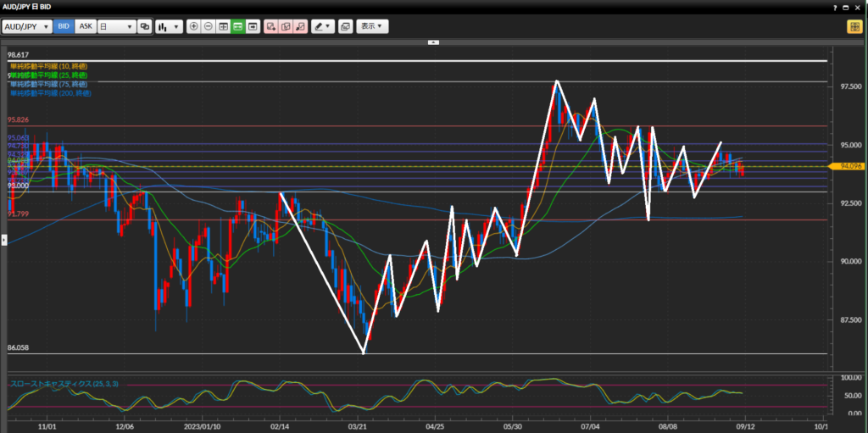868x433 pixels.
Task: Click the left panel collapse handle
Action: 3,241
